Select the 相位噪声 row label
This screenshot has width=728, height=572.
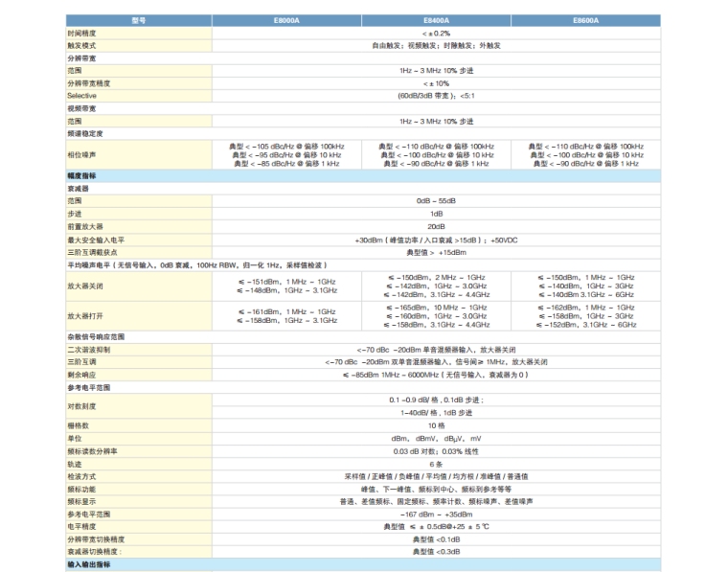pyautogui.click(x=81, y=153)
